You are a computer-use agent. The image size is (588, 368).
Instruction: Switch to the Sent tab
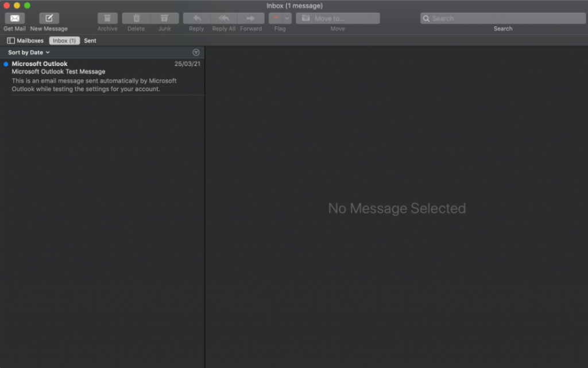pos(90,41)
